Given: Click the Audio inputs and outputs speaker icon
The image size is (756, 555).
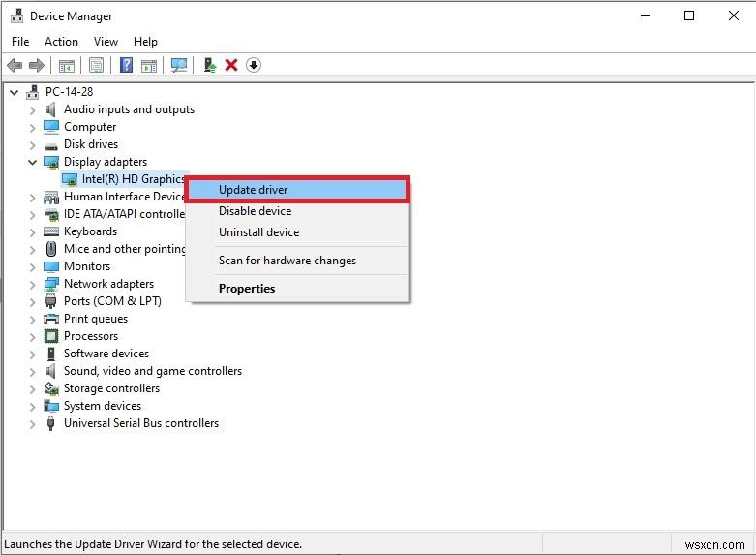Looking at the screenshot, I should 50,109.
